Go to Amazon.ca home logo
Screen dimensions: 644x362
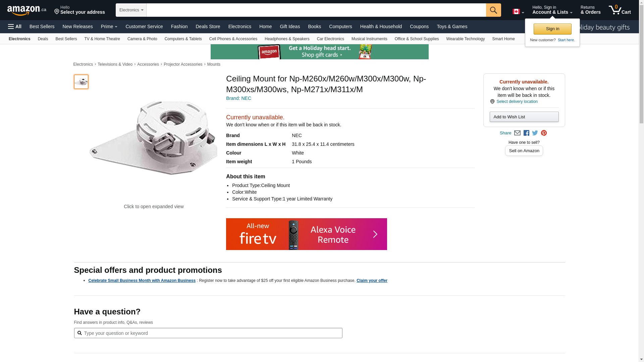pos(26,10)
